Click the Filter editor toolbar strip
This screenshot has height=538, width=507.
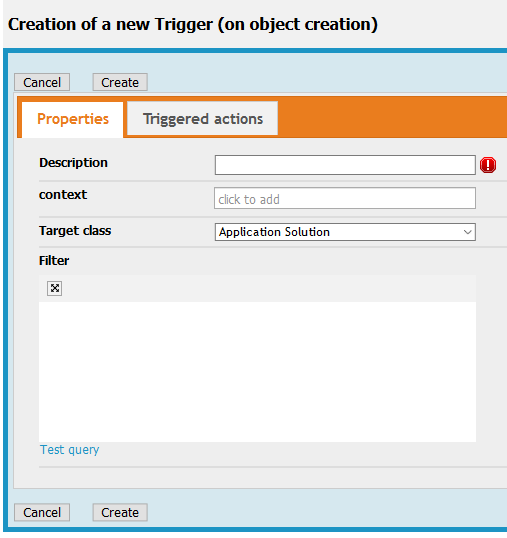(x=257, y=289)
